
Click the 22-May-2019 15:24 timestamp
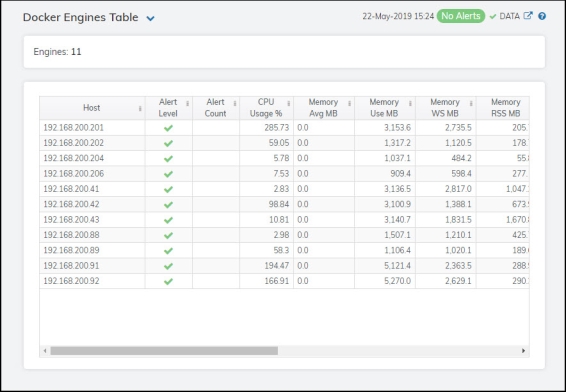pos(398,17)
